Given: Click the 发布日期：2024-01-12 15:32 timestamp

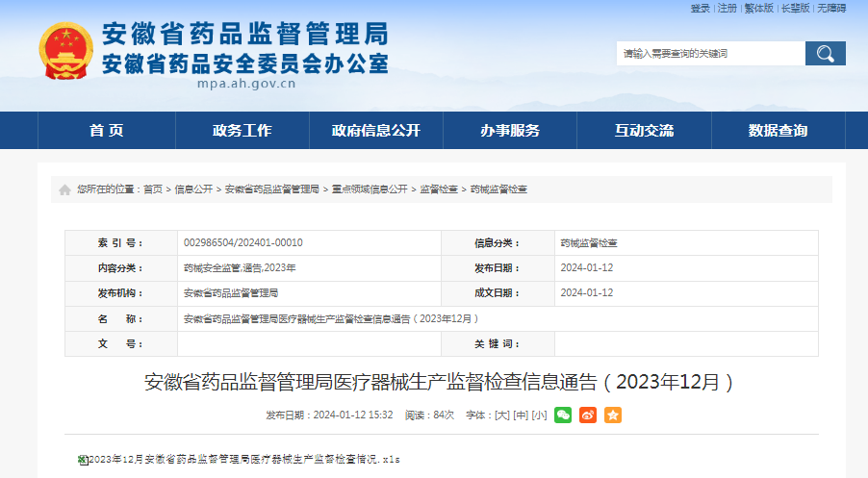Looking at the screenshot, I should click(329, 415).
